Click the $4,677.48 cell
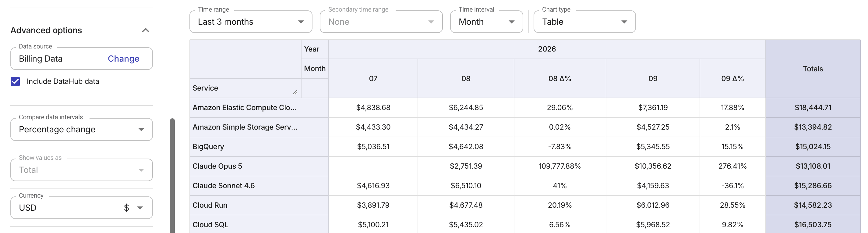Screen dimensions: 868x233 click(466, 205)
